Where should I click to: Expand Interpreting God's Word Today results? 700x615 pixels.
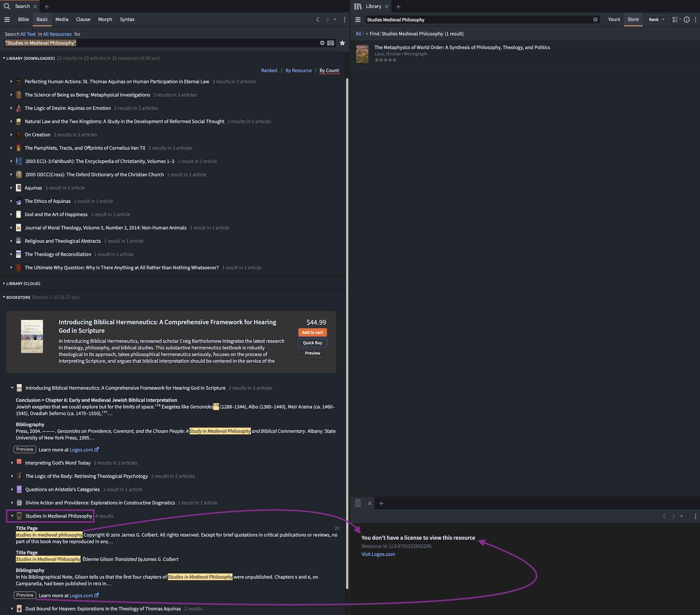tap(12, 463)
